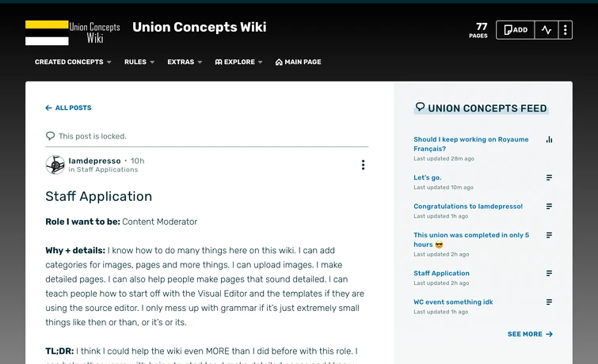Expand the Rules dropdown menu

pyautogui.click(x=139, y=62)
